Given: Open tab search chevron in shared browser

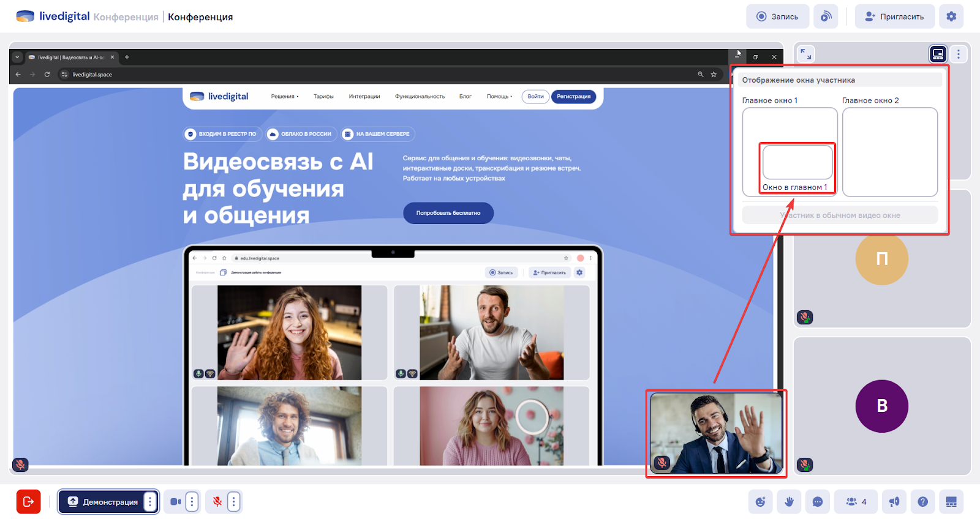Looking at the screenshot, I should pyautogui.click(x=17, y=58).
